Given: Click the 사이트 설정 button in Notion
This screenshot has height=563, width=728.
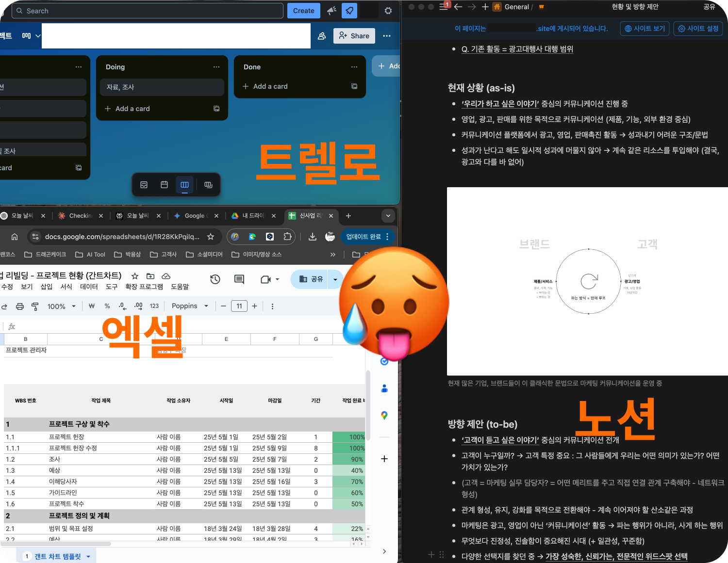Looking at the screenshot, I should click(698, 29).
